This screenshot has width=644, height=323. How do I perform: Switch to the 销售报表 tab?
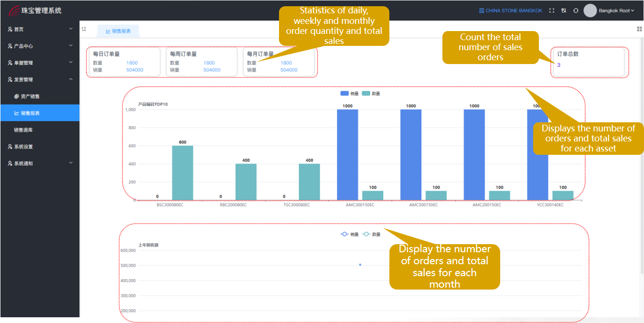(118, 30)
